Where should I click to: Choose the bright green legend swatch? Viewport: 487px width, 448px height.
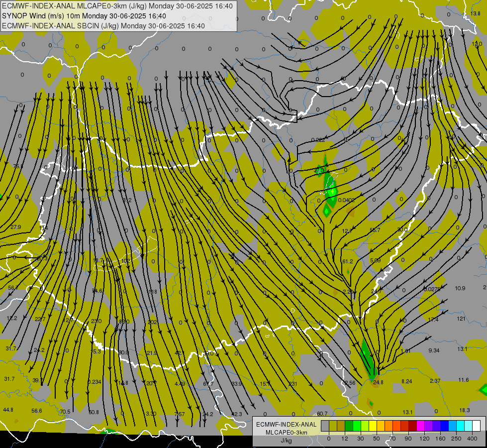(357, 426)
